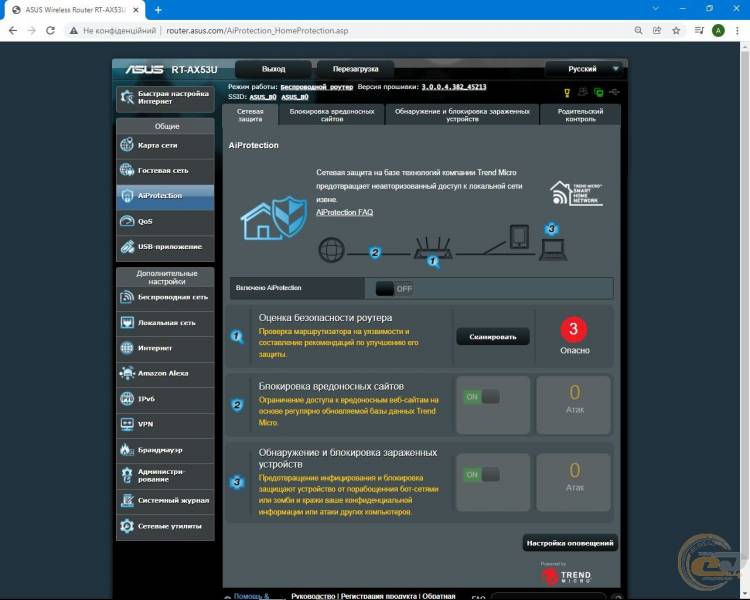Click badge number 3 above laptop diagram
The image size is (750, 600).
551,229
